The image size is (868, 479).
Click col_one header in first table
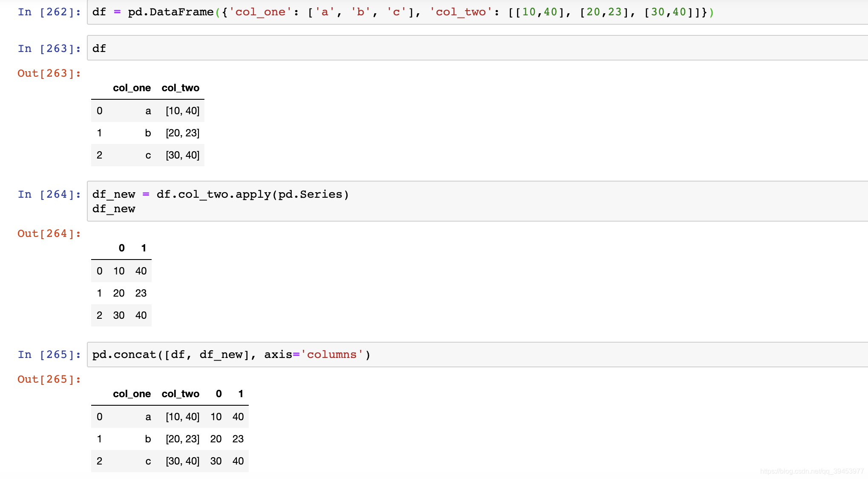[x=132, y=88]
